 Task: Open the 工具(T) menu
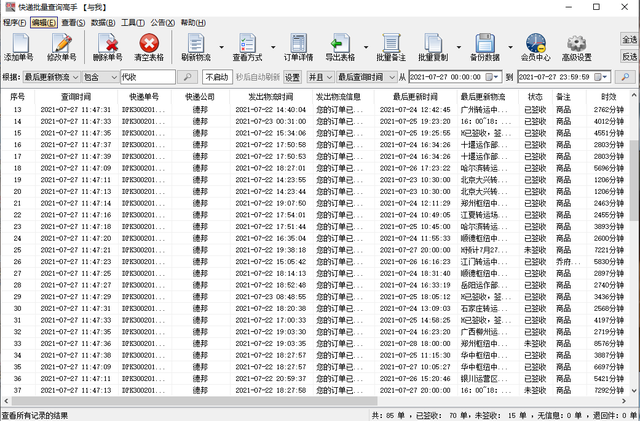133,23
